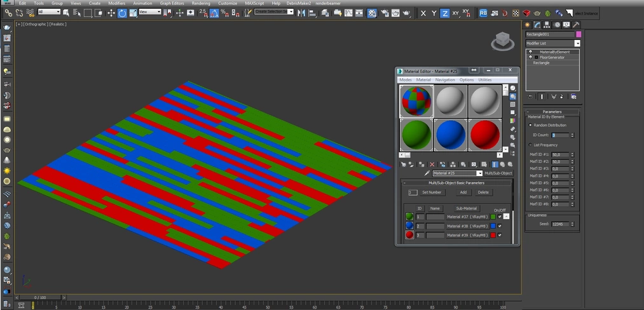Viewport: 644px width, 310px height.
Task: Constrain transform to X axis
Action: 423,13
